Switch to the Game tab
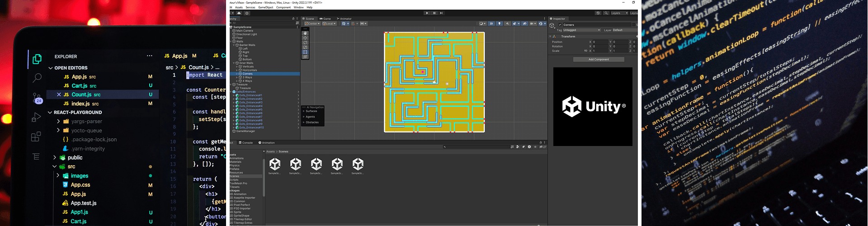This screenshot has height=226, width=868. 325,19
